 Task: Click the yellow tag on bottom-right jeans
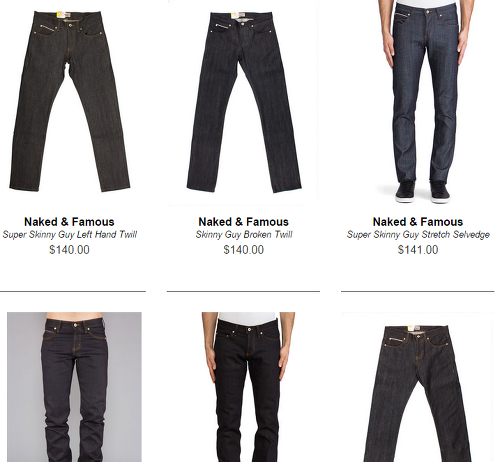pyautogui.click(x=411, y=328)
